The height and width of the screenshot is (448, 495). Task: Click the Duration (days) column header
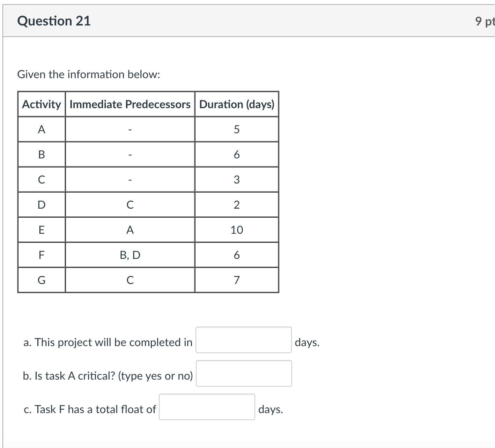point(236,104)
